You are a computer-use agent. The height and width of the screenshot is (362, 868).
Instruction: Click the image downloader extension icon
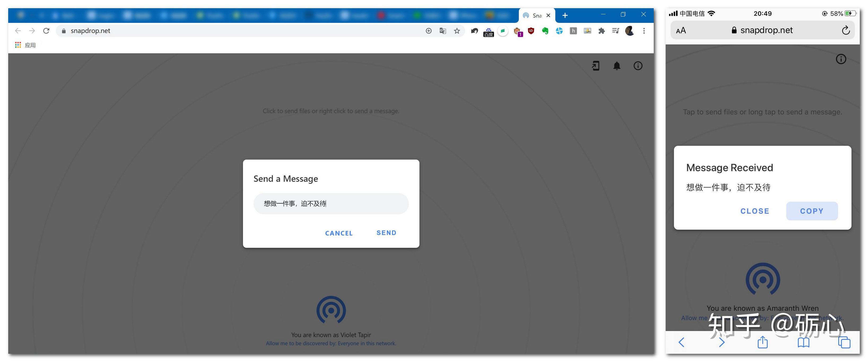click(x=588, y=31)
